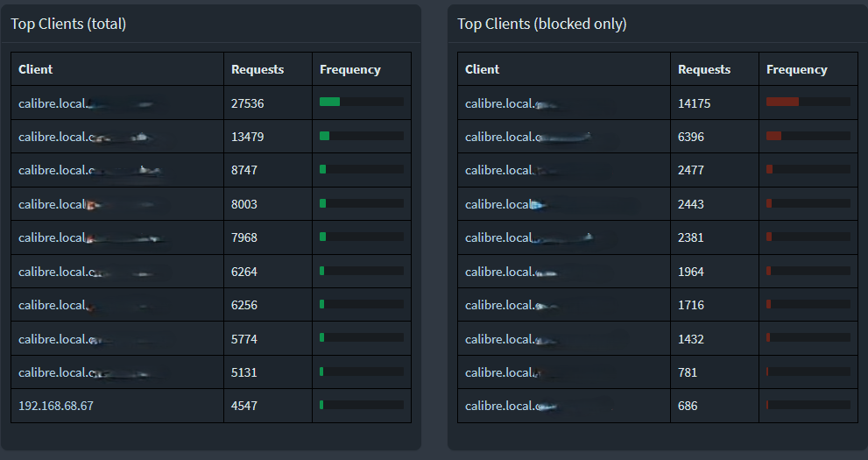
Task: Click Requests header in blocked-only table
Action: 704,69
